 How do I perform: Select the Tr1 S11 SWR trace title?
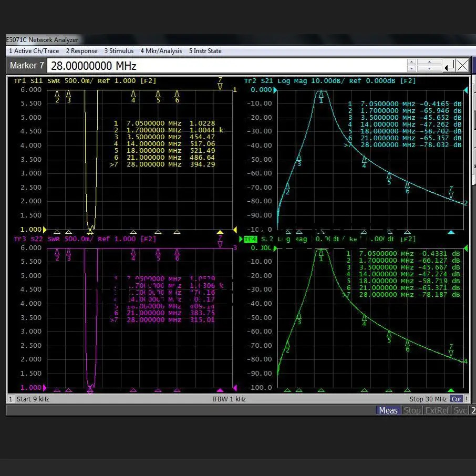[x=85, y=81]
